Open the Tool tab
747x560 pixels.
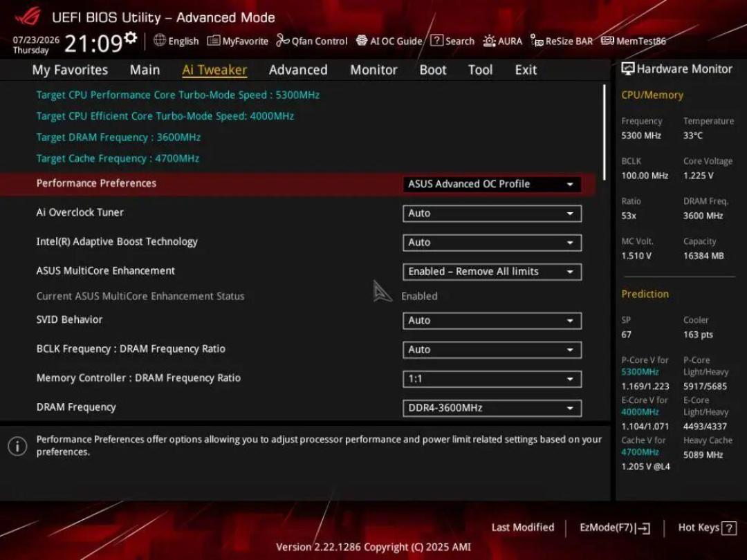tap(480, 70)
